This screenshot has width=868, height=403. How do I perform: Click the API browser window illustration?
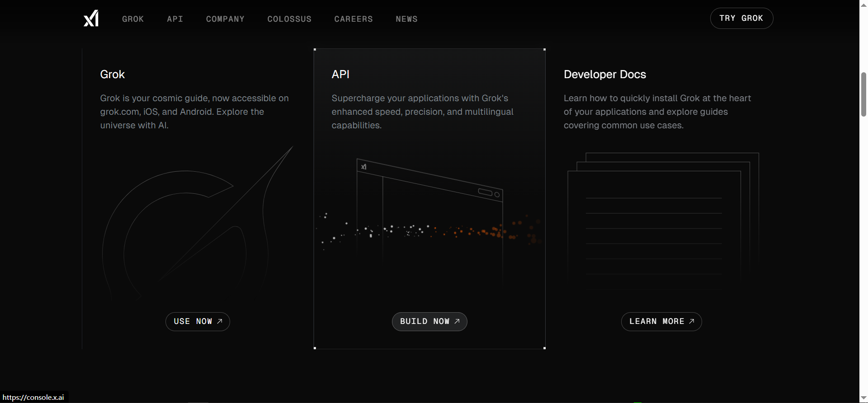pos(429,221)
